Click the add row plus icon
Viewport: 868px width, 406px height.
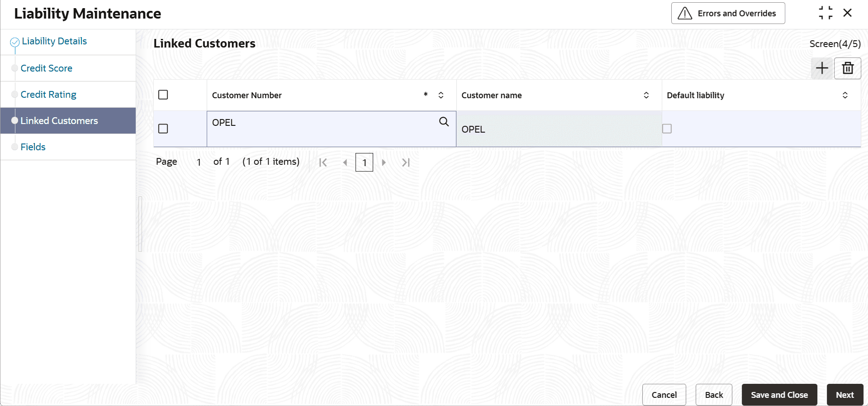pos(821,68)
